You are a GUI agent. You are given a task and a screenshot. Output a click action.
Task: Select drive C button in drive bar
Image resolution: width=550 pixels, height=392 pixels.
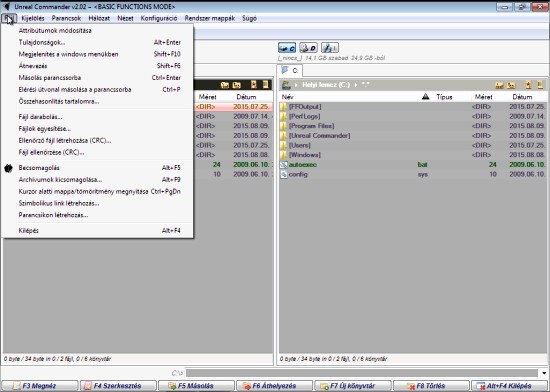[x=287, y=48]
